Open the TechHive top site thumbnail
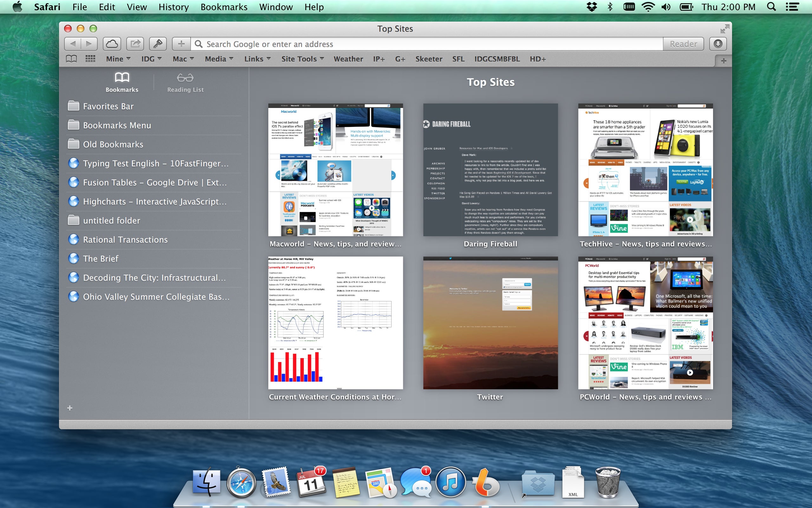 [x=645, y=170]
